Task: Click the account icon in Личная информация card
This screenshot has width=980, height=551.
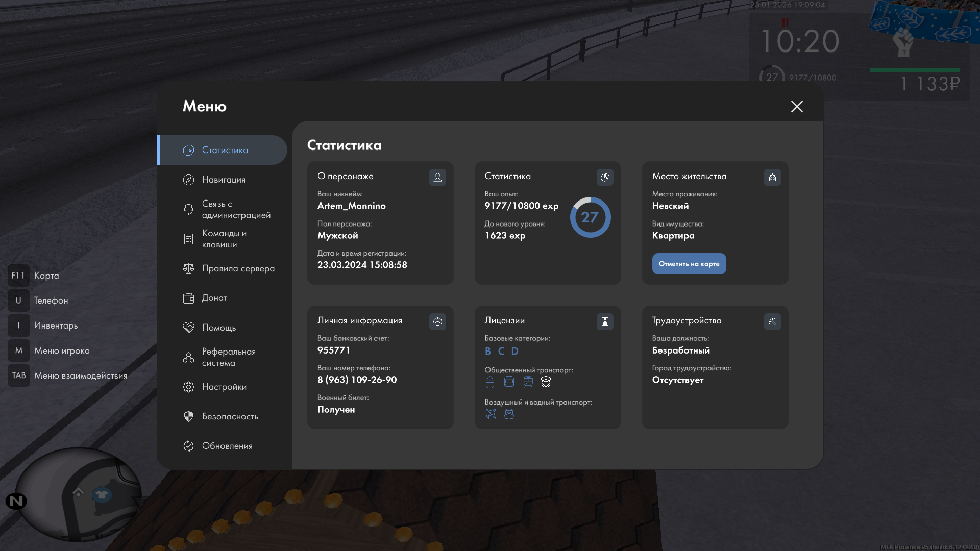Action: 437,321
